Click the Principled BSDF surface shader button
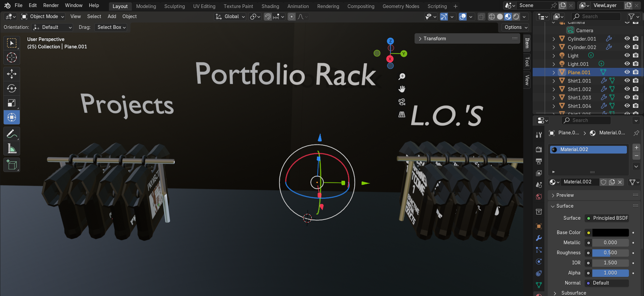 [x=607, y=218]
